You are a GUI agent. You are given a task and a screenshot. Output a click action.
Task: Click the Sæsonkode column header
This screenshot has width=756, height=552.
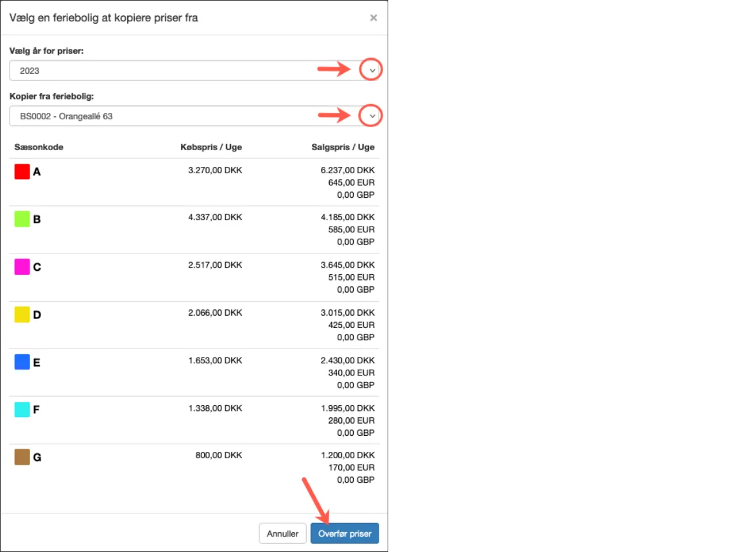[x=39, y=147]
